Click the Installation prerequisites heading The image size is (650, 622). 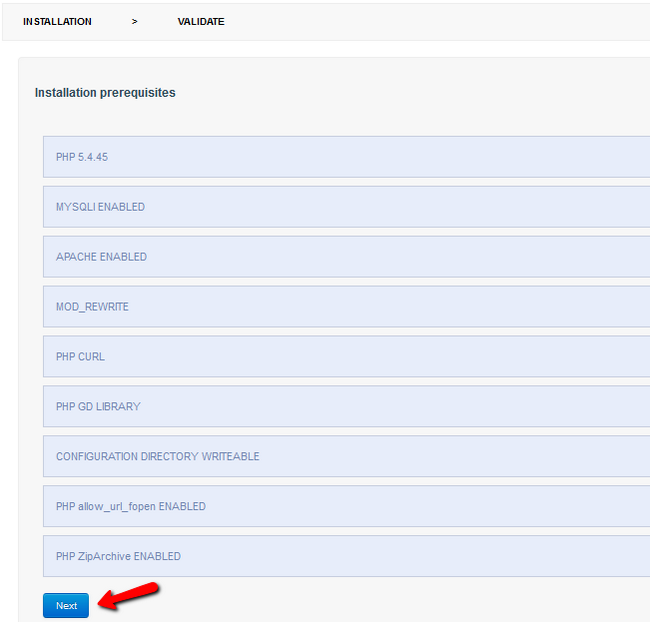click(105, 93)
